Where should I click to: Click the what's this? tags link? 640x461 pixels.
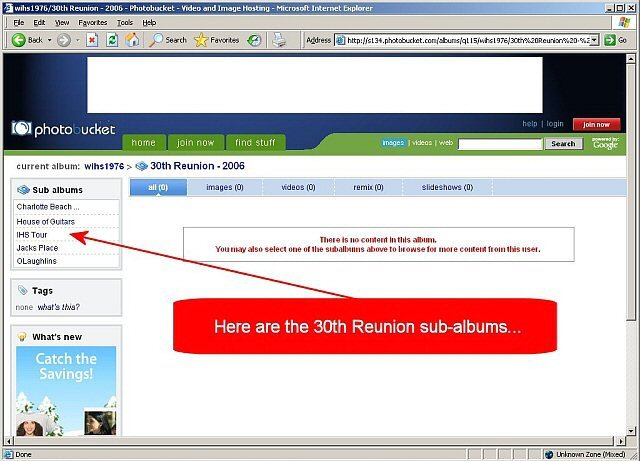click(59, 307)
